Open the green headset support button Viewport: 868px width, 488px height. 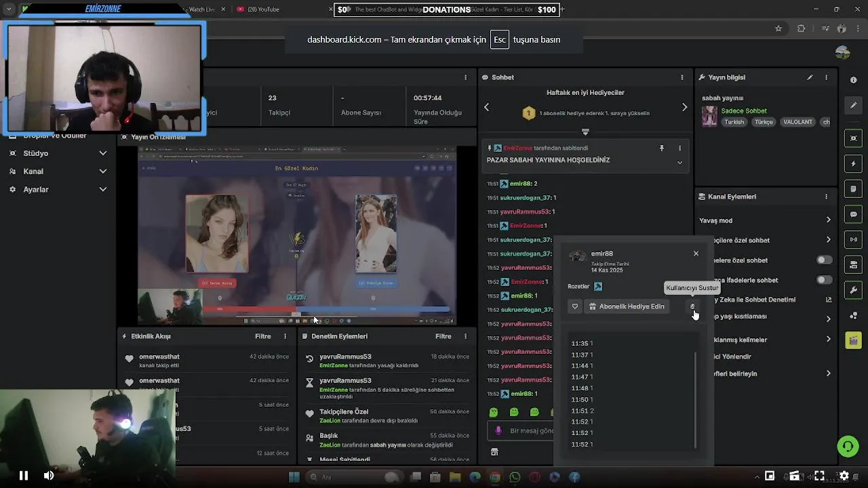[847, 446]
